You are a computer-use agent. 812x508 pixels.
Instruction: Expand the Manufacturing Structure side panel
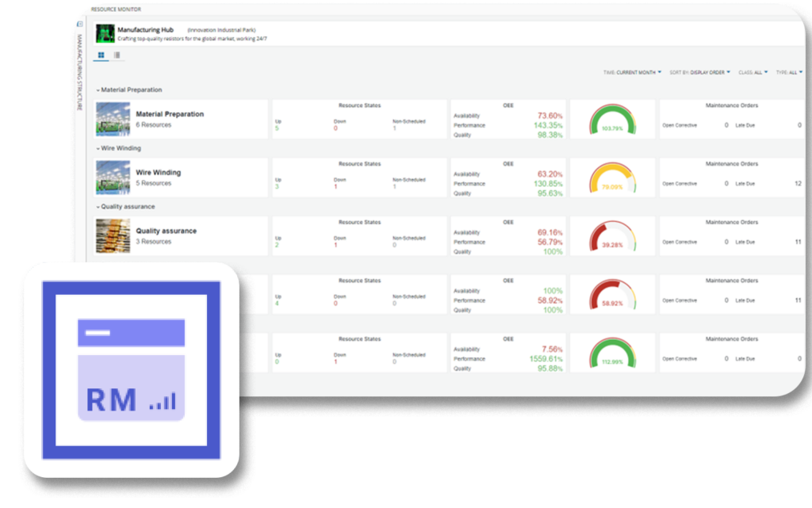click(x=79, y=24)
